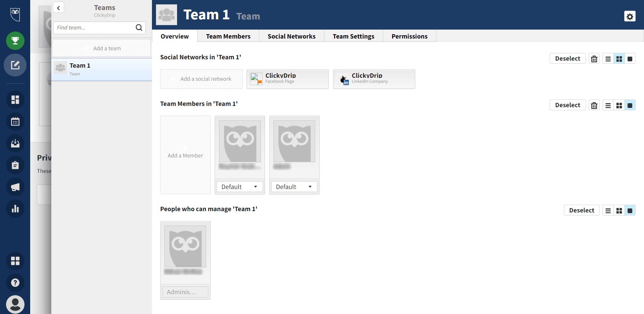Switch to the Team Members tab
Image resolution: width=644 pixels, height=314 pixels.
[228, 36]
